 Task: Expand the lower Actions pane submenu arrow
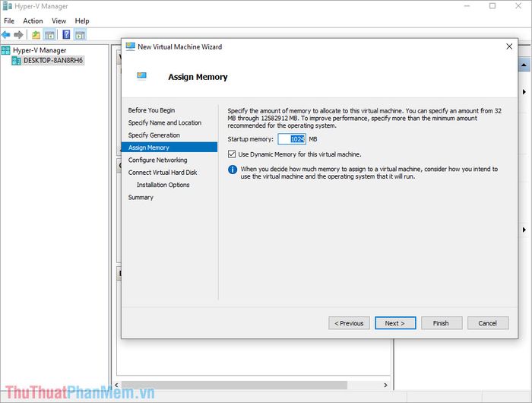click(x=524, y=230)
